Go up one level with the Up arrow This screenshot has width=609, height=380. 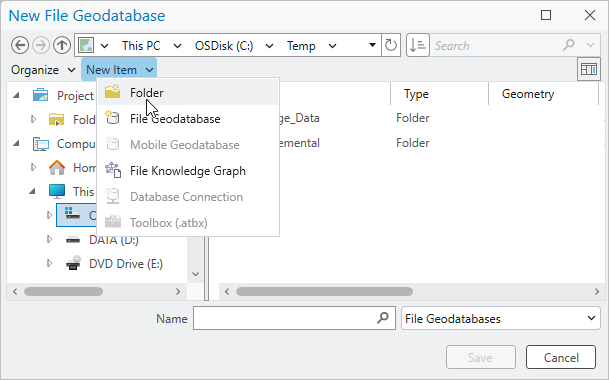coord(61,45)
